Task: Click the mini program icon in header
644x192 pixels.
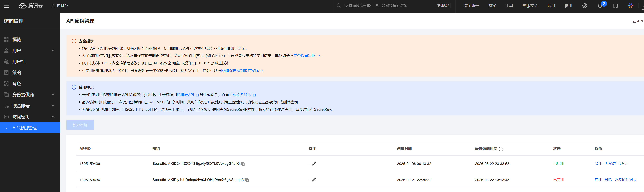Action: [585, 6]
